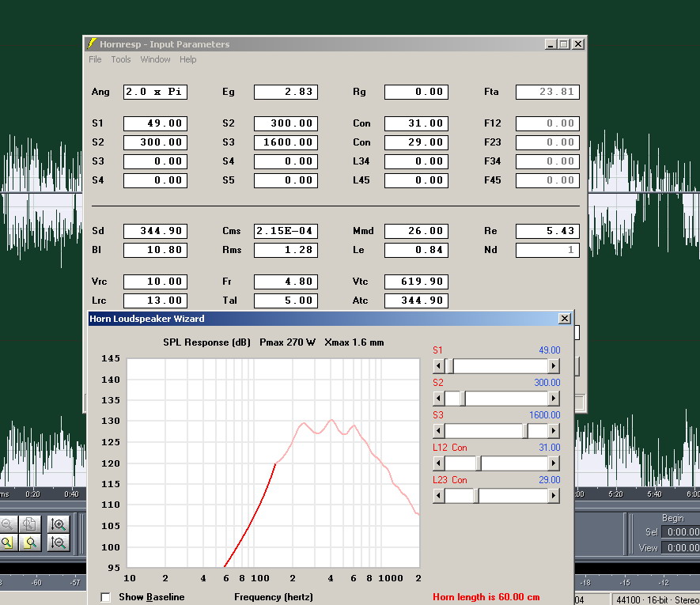700x605 pixels.
Task: Zoom out vertically in the audio editor
Action: pos(58,543)
